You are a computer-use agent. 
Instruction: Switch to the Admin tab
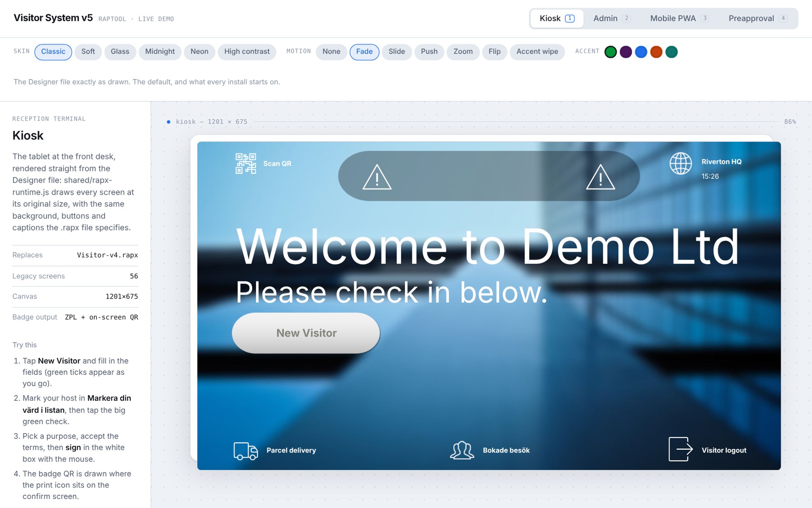coord(611,19)
